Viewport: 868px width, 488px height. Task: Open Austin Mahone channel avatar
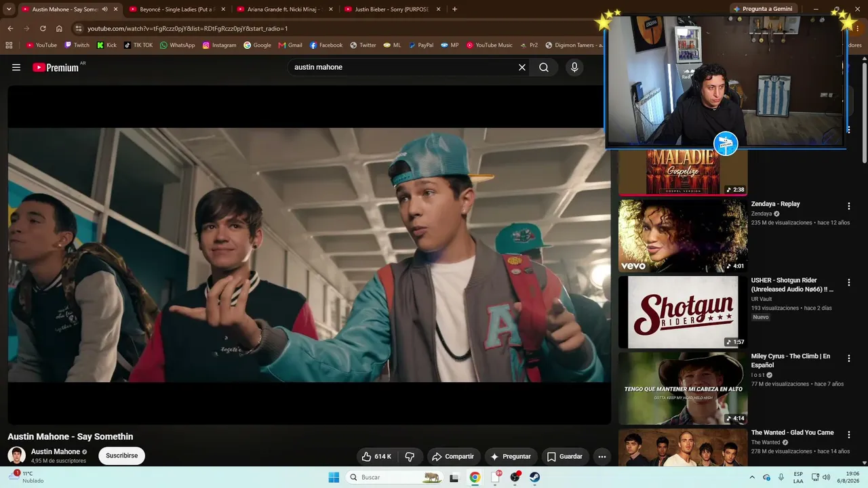pos(16,455)
